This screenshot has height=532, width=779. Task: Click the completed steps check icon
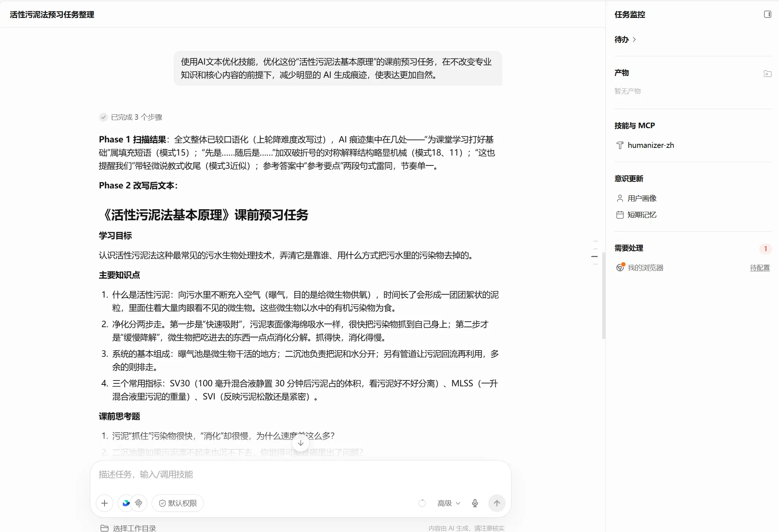pyautogui.click(x=103, y=117)
